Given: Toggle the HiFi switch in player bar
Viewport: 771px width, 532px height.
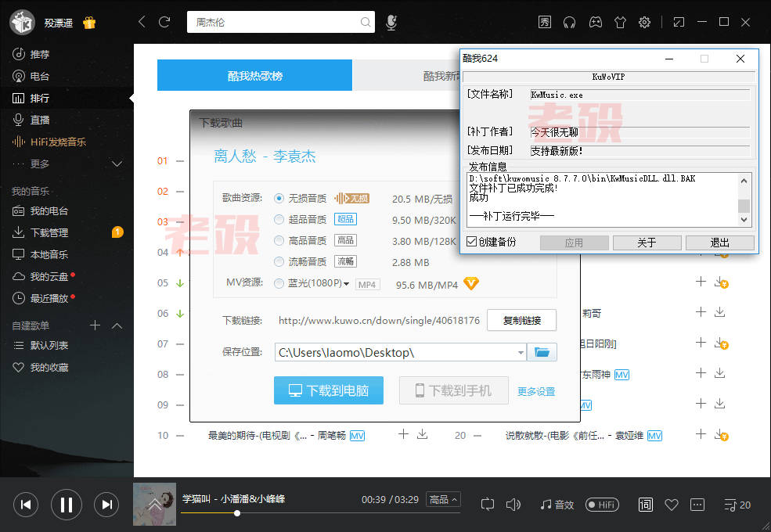Looking at the screenshot, I should [x=603, y=505].
